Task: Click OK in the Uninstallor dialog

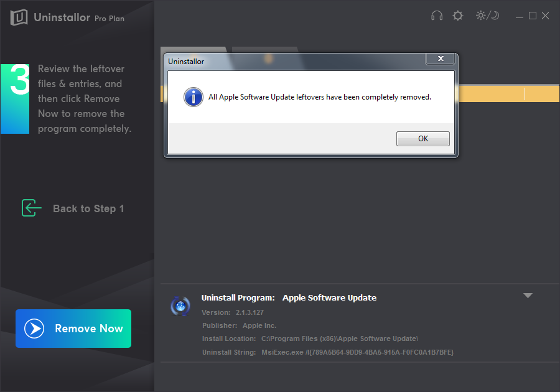Action: click(x=423, y=139)
